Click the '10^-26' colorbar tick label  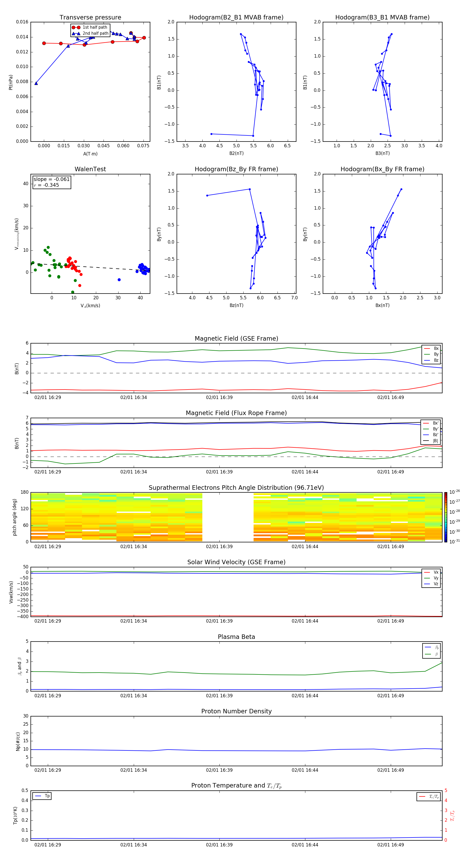point(455,492)
